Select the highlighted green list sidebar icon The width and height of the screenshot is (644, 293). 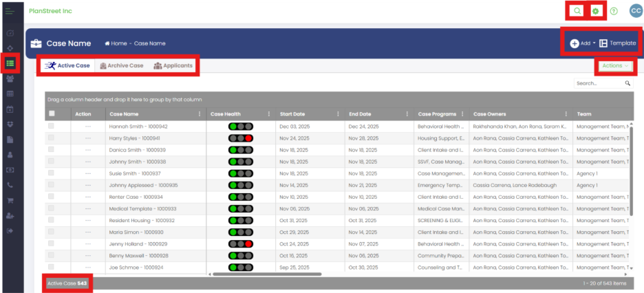pyautogui.click(x=10, y=63)
